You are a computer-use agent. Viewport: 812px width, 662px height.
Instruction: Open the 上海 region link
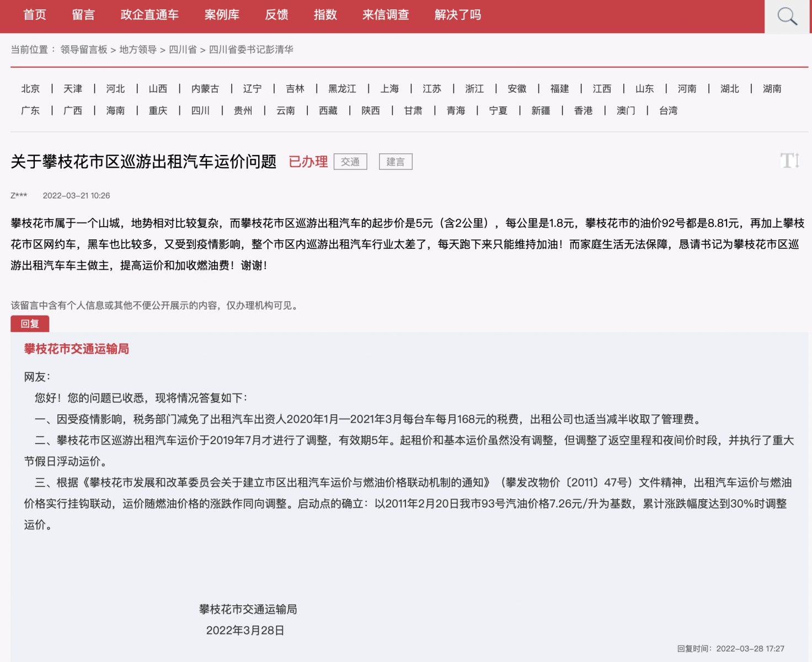tap(389, 89)
